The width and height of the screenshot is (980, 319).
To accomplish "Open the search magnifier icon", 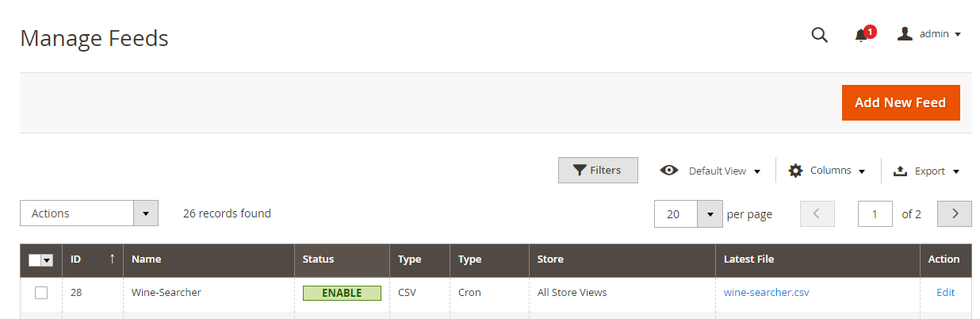I will point(819,35).
